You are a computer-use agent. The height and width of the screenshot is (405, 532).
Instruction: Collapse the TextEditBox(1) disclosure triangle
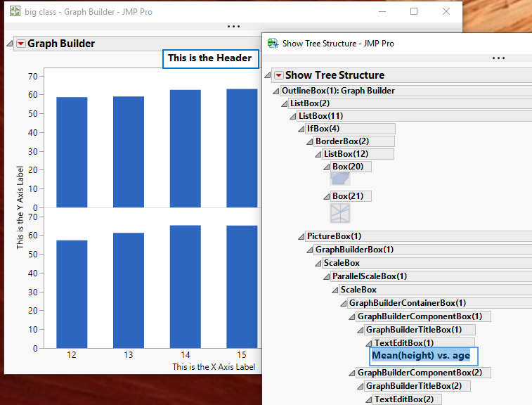(x=369, y=344)
